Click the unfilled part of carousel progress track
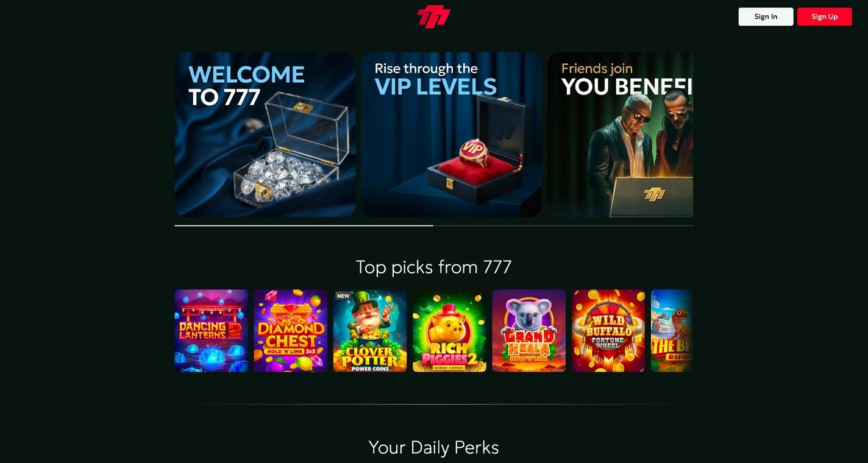Viewport: 868px width, 463px height. coord(563,225)
